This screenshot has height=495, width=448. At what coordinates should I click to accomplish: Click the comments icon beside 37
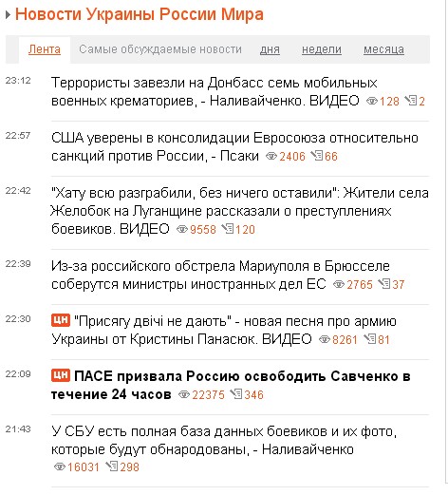[x=384, y=284]
